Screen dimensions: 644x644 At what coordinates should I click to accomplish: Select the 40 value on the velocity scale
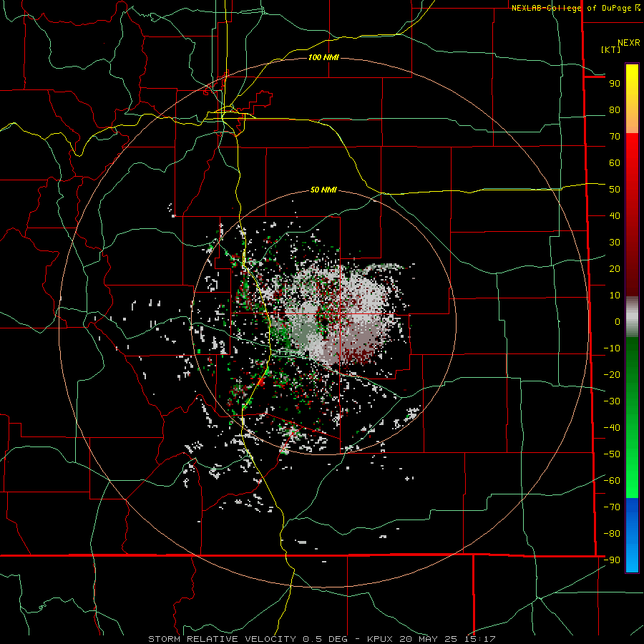point(615,216)
